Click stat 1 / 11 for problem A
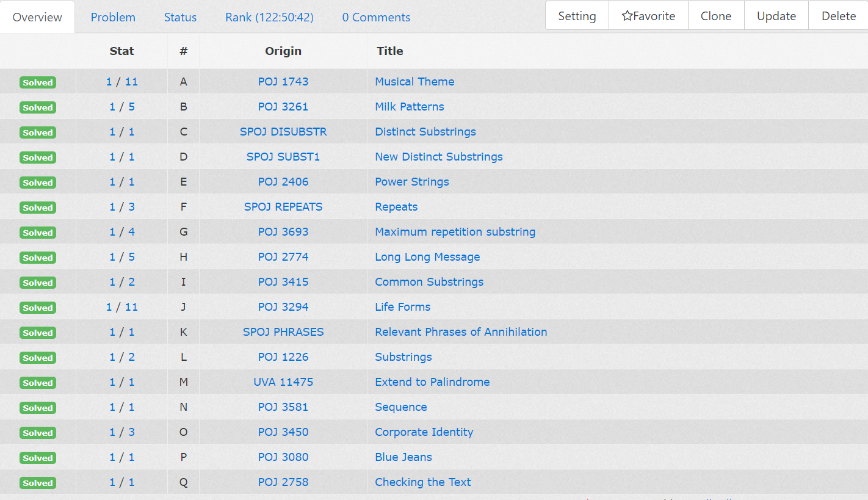This screenshot has height=500, width=868. pyautogui.click(x=122, y=81)
